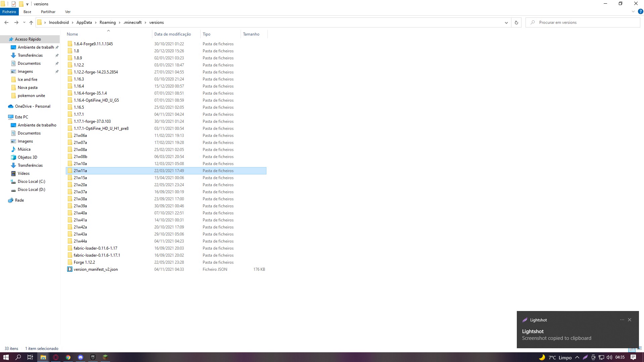Navigate to Roaming breadcrumb
This screenshot has width=644, height=362.
107,22
